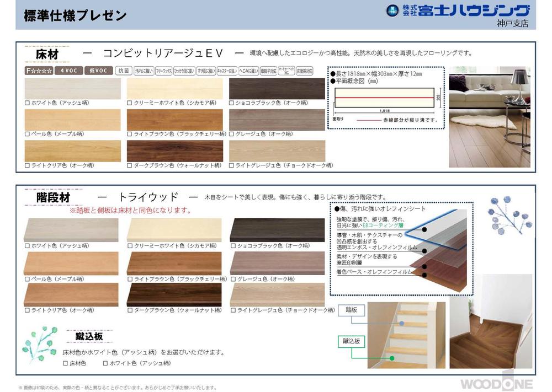Check ショコラブラック色 (オーク柄) in the 床材 section
The image size is (552, 392).
pos(231,103)
